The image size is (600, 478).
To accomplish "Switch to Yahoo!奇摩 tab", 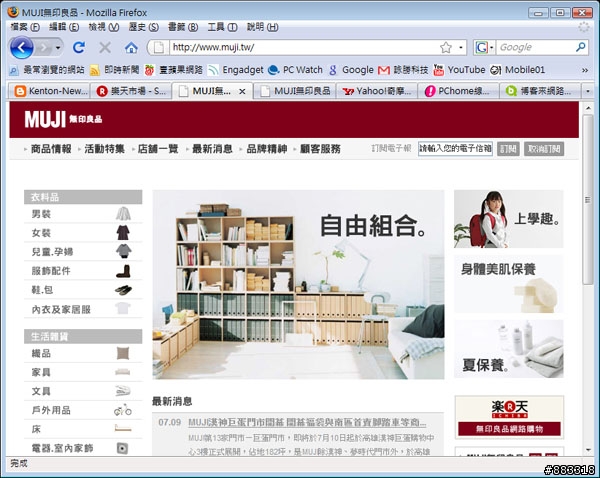I will 377,91.
